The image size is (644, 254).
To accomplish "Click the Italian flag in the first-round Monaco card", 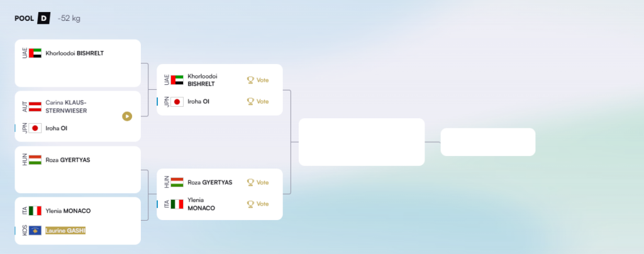I will coord(35,211).
